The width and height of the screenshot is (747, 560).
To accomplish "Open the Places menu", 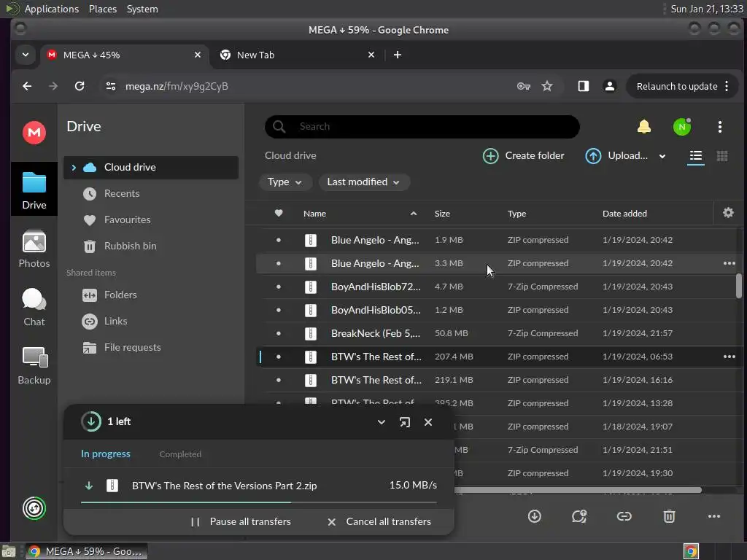I will tap(103, 9).
